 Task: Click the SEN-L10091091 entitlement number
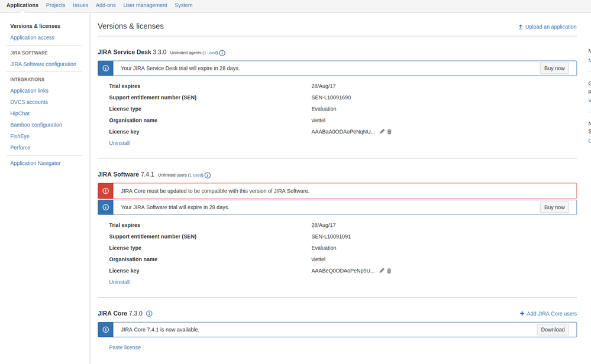click(x=331, y=237)
